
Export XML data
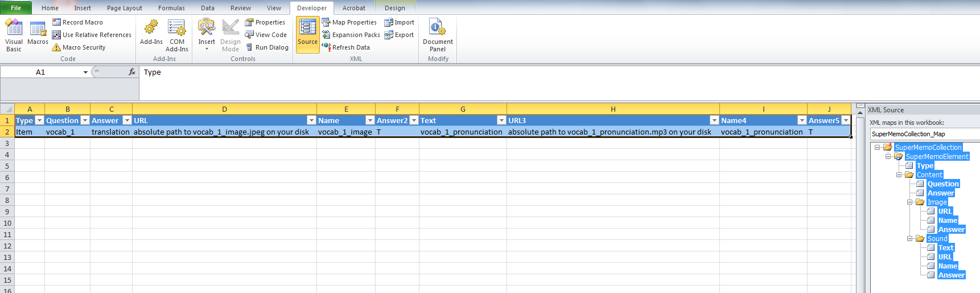[x=399, y=35]
